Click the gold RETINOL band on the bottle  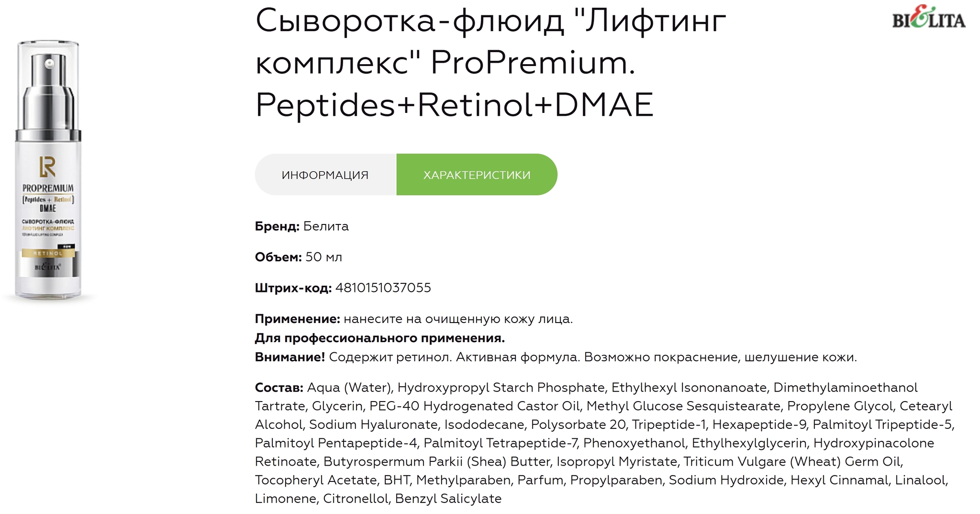(x=48, y=253)
